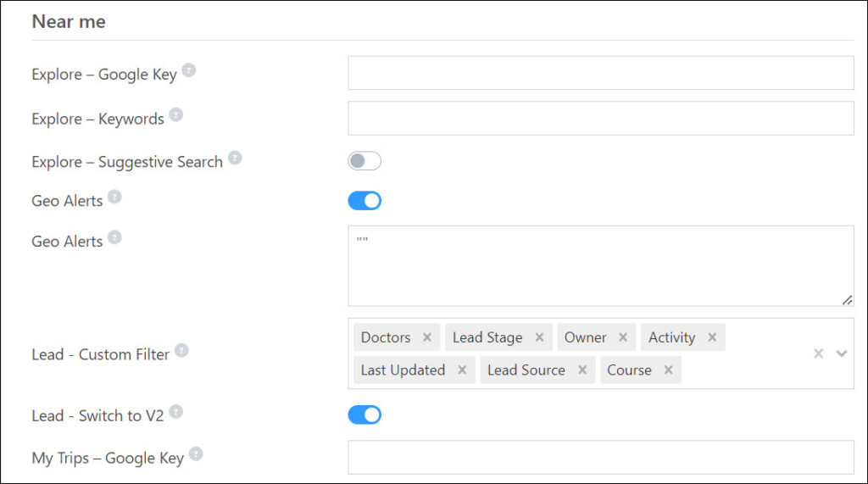Viewport: 868px width, 484px height.
Task: Open help icon beside Lead - Switch to V2
Action: click(x=176, y=412)
